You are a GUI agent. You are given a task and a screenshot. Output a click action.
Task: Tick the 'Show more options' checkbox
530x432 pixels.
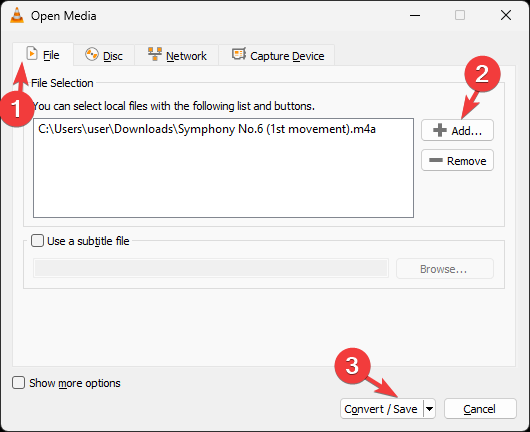point(18,383)
